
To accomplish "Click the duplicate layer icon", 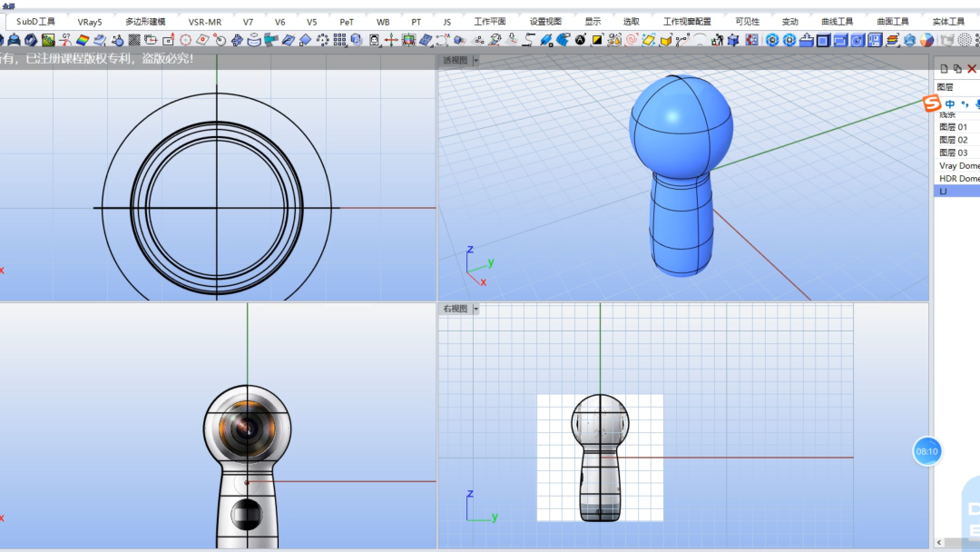I will pyautogui.click(x=957, y=69).
